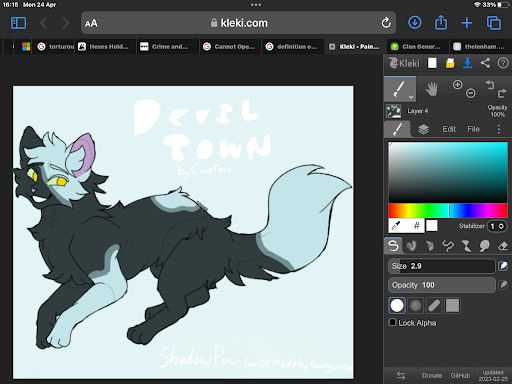The height and width of the screenshot is (384, 512).
Task: Open a new Safari tab
Action: pyautogui.click(x=467, y=23)
